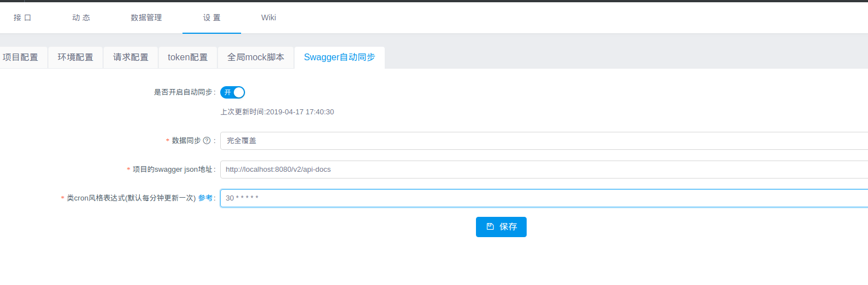Screen dimensions: 868x285
Task: Toggle the 是否开启自动同步 switch off
Action: coord(233,92)
